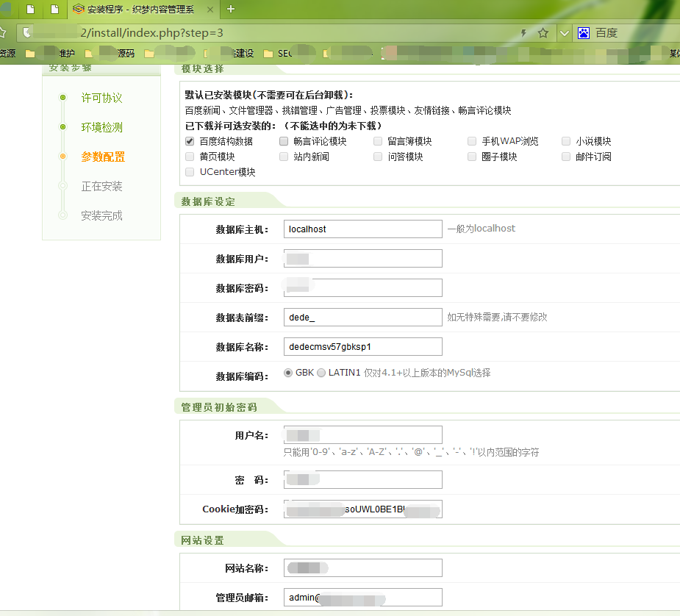
Task: Uncheck the 百度结构数据 module checkbox
Action: pyautogui.click(x=189, y=141)
